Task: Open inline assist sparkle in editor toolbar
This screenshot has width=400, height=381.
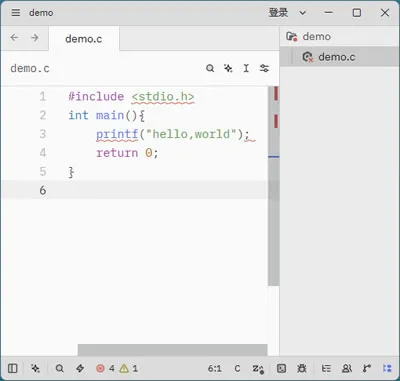Action: 228,68
